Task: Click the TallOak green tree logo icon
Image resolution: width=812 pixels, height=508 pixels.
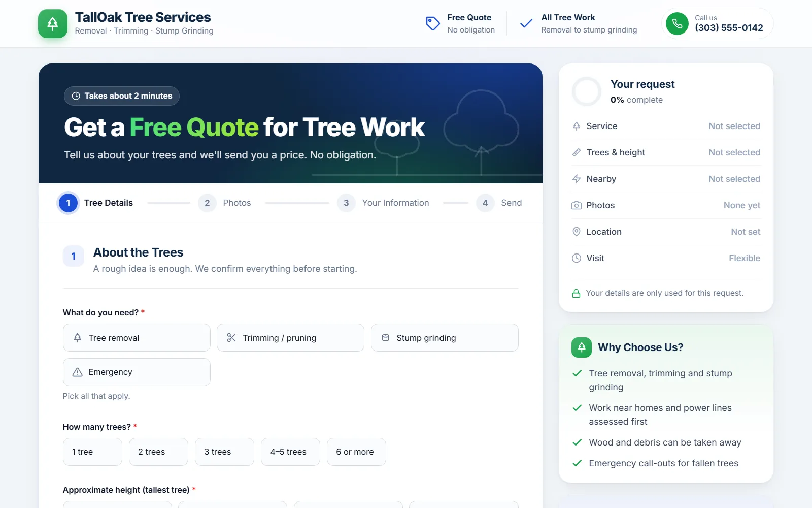Action: (53, 23)
